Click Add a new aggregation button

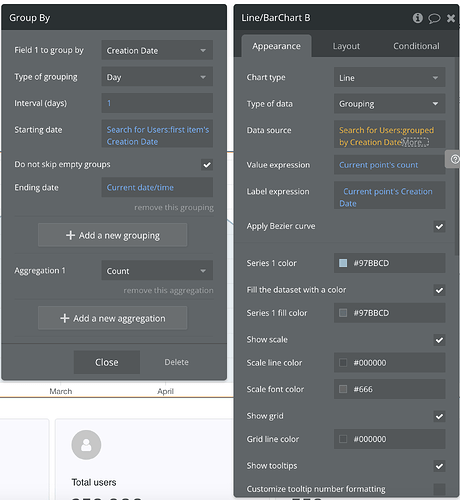pyautogui.click(x=112, y=318)
